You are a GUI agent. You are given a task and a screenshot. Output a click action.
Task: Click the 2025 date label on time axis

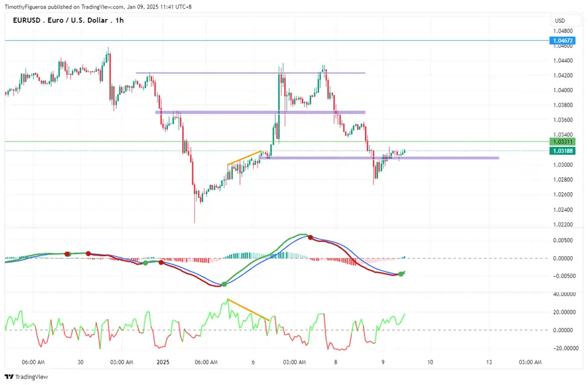(163, 362)
